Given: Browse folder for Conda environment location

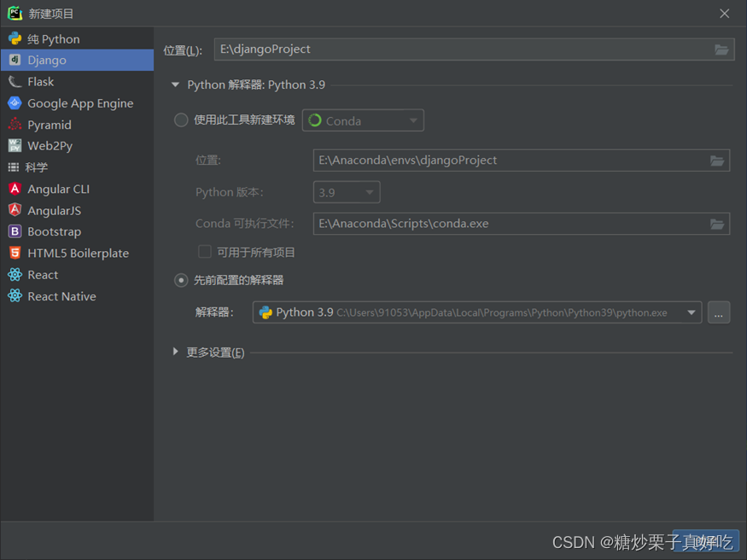Looking at the screenshot, I should (x=717, y=160).
